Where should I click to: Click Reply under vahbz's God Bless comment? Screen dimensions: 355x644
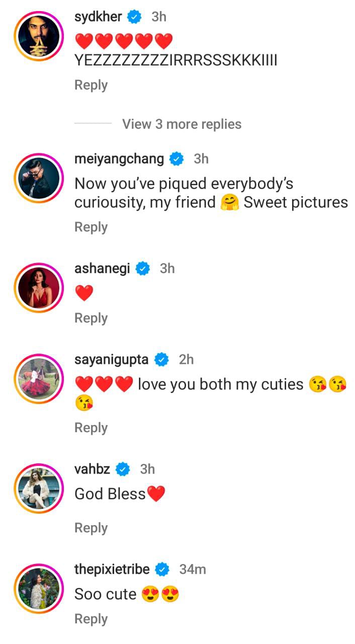pyautogui.click(x=91, y=527)
